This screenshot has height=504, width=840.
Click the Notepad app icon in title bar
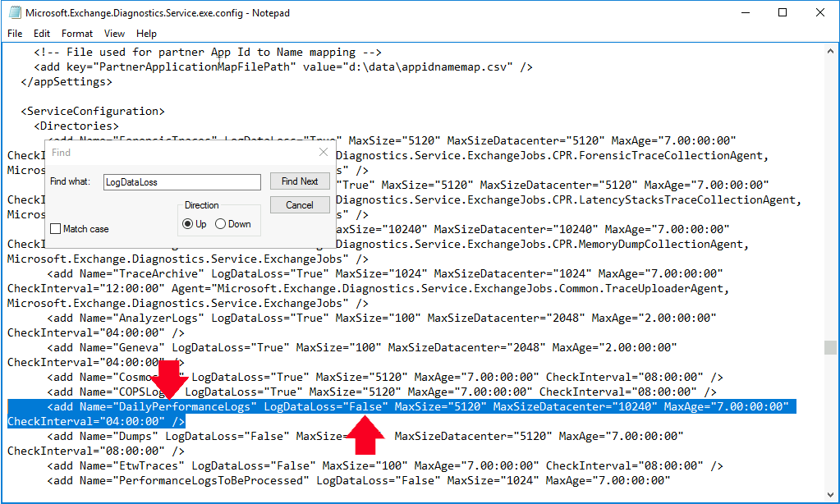(15, 12)
